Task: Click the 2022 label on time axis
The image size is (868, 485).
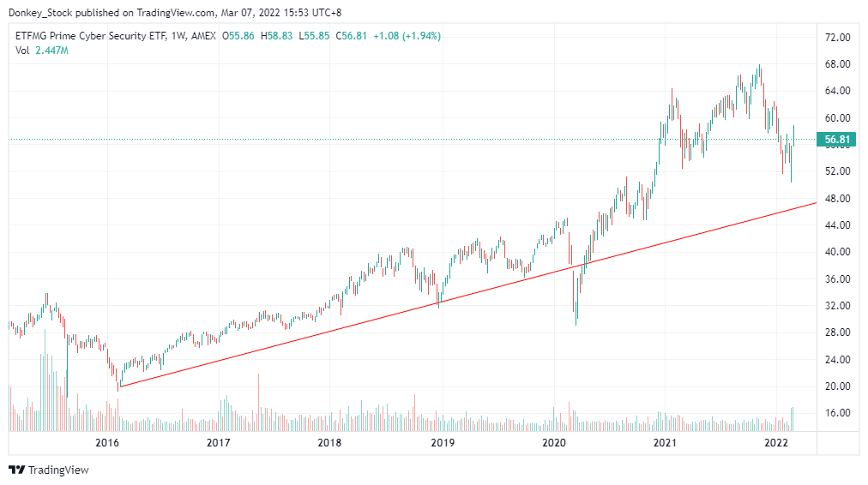Action: [776, 443]
